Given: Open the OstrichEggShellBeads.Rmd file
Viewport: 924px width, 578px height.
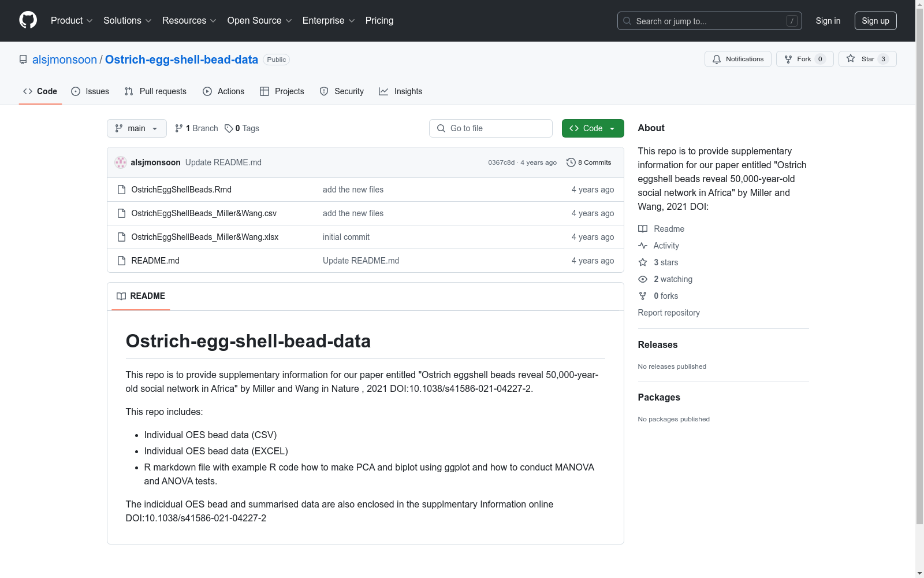Looking at the screenshot, I should pyautogui.click(x=181, y=190).
